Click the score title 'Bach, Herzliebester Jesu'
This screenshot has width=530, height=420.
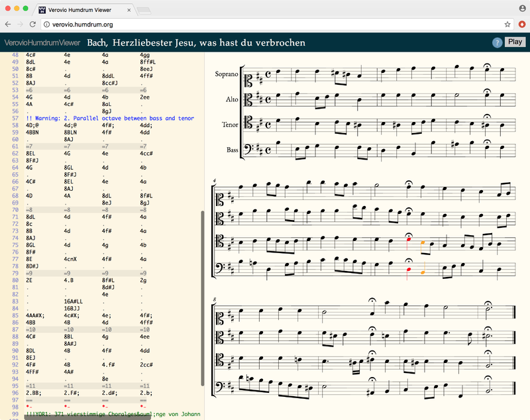click(196, 43)
